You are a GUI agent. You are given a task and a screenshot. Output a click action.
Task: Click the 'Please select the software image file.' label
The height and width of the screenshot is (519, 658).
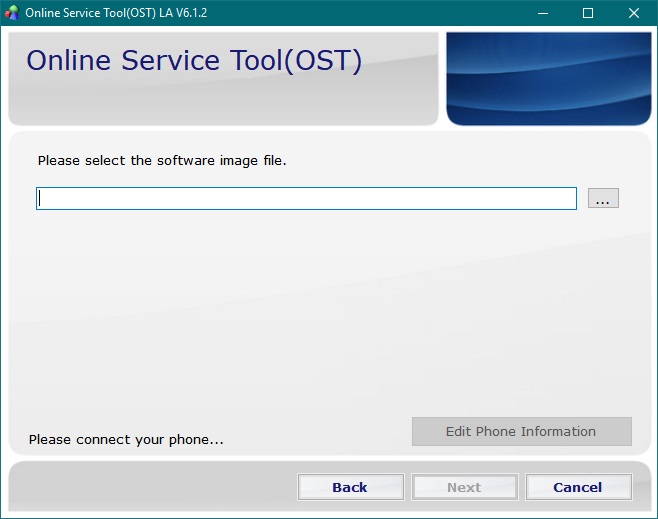162,160
